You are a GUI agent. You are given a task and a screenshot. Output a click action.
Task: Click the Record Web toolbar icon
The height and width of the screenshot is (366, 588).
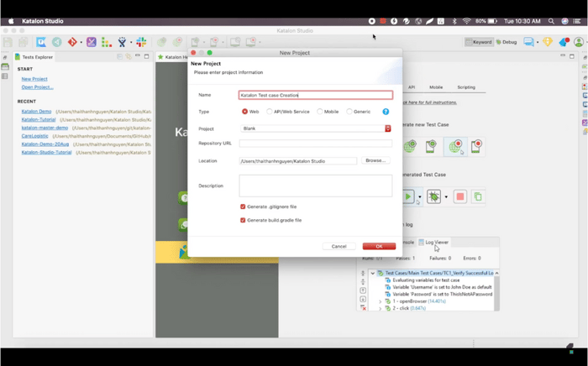pos(177,42)
